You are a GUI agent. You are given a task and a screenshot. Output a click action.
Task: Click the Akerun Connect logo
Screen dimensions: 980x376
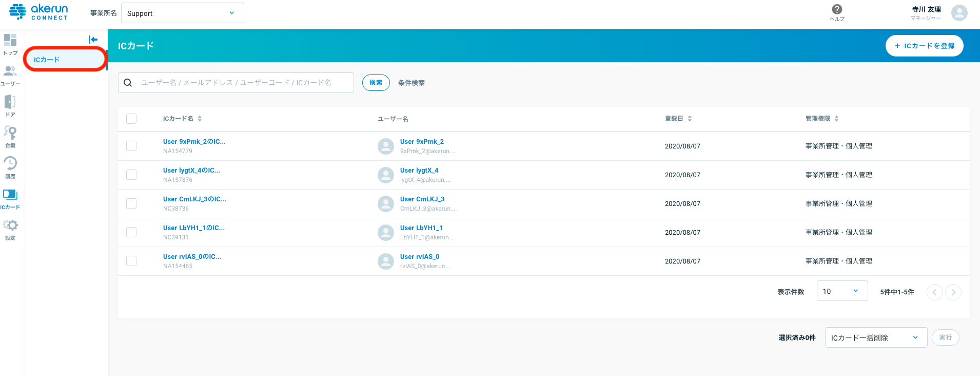point(38,12)
